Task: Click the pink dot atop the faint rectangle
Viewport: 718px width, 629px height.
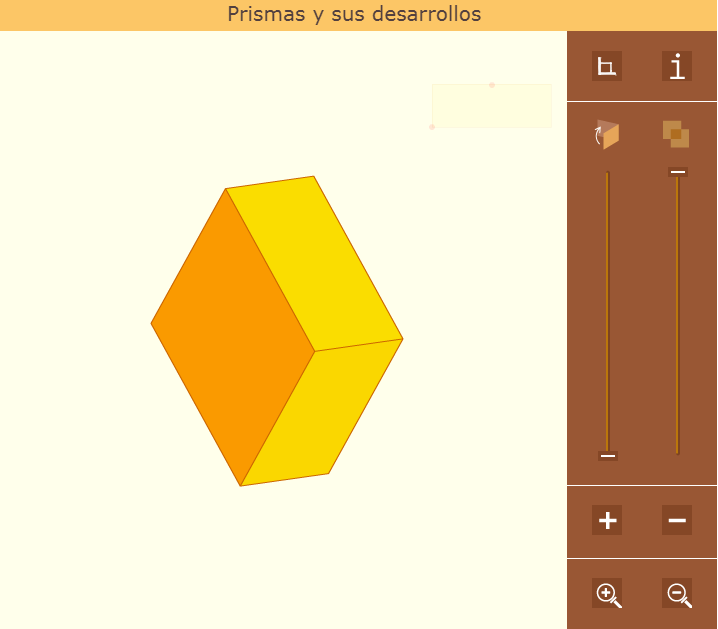Action: click(492, 85)
